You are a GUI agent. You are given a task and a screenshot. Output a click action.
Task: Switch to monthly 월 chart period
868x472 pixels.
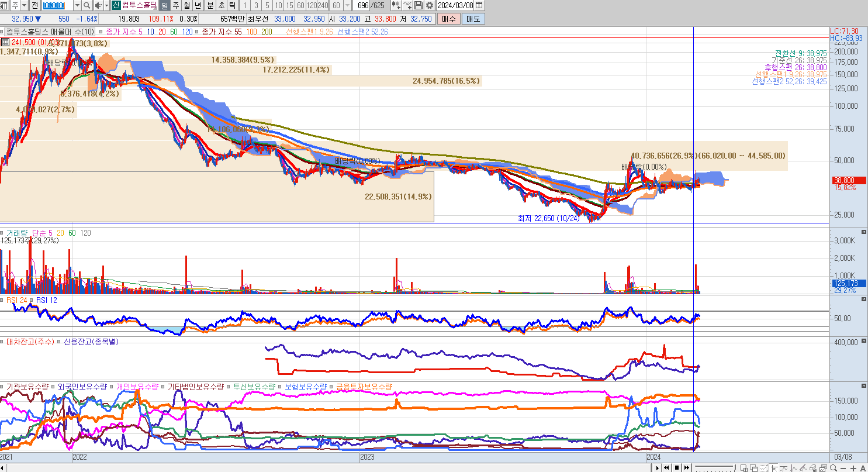187,5
